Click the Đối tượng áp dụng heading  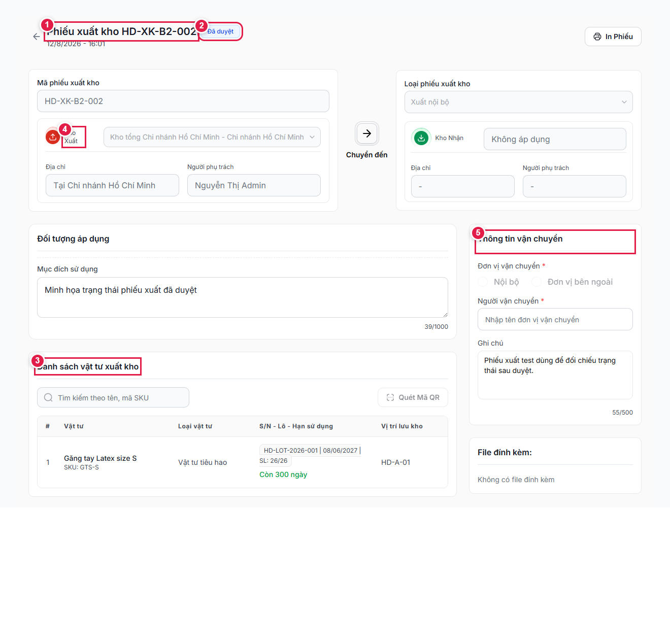[73, 239]
